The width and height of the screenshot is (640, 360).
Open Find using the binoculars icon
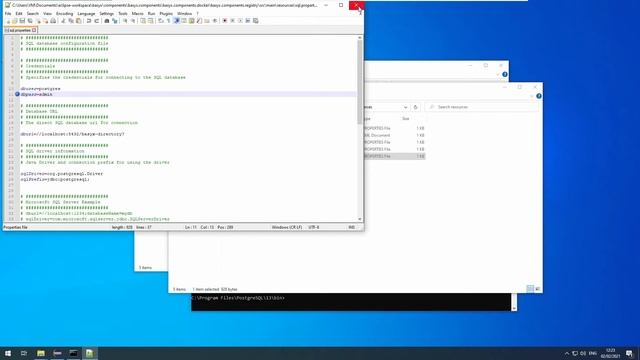[x=107, y=20]
